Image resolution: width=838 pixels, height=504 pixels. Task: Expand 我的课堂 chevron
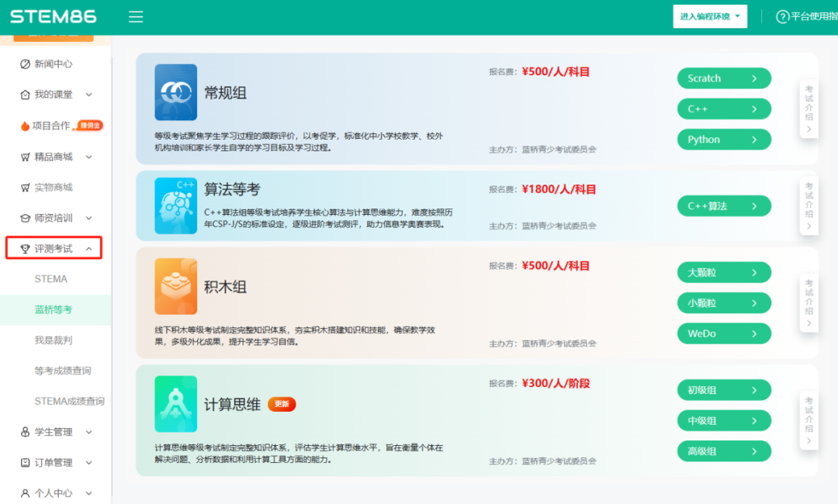pos(88,95)
